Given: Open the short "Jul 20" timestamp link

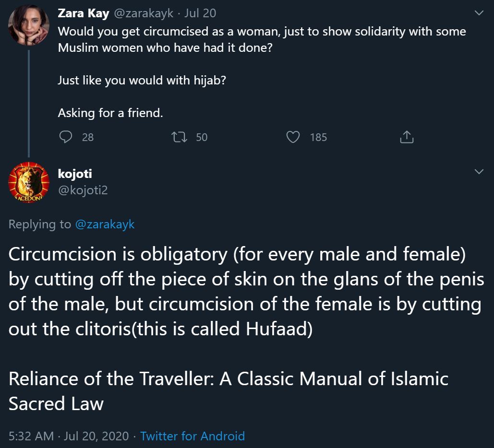Looking at the screenshot, I should (x=199, y=13).
